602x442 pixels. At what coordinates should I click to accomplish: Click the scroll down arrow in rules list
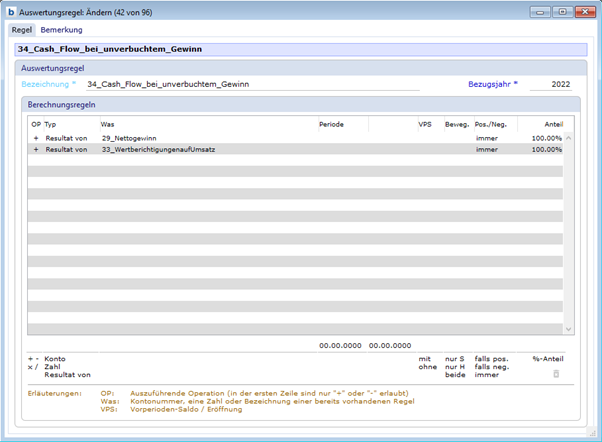click(x=569, y=329)
